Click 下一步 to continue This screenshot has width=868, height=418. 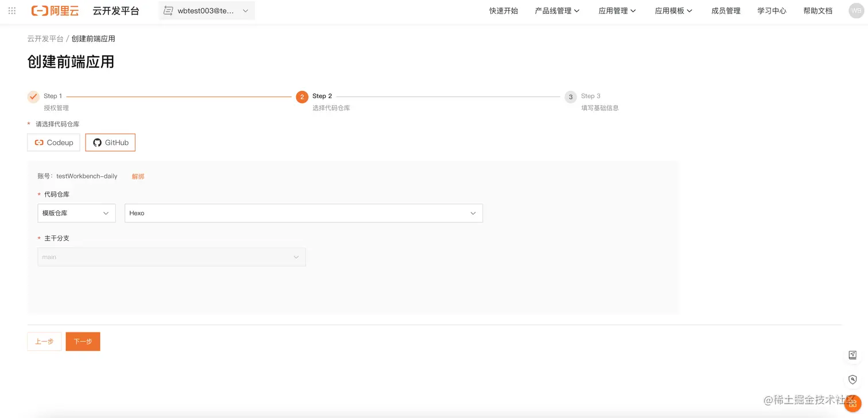click(83, 341)
